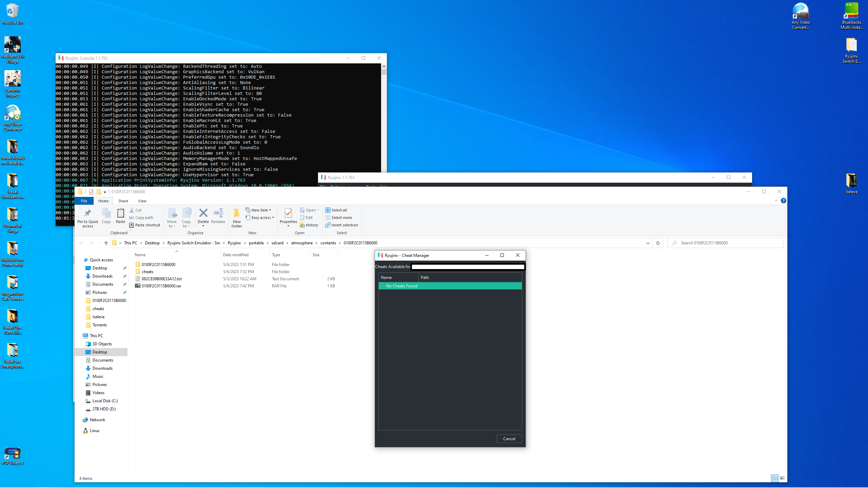Click Cut in the Clipboard group
The width and height of the screenshot is (868, 488).
135,210
